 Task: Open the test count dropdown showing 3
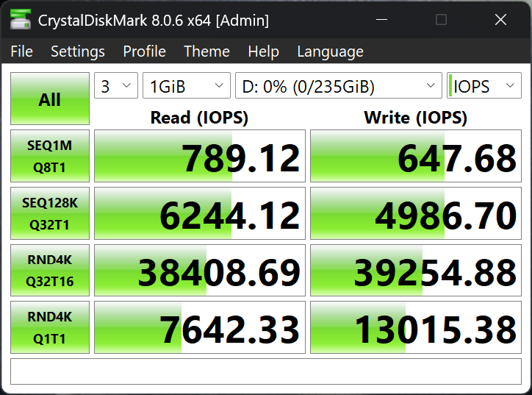click(116, 85)
